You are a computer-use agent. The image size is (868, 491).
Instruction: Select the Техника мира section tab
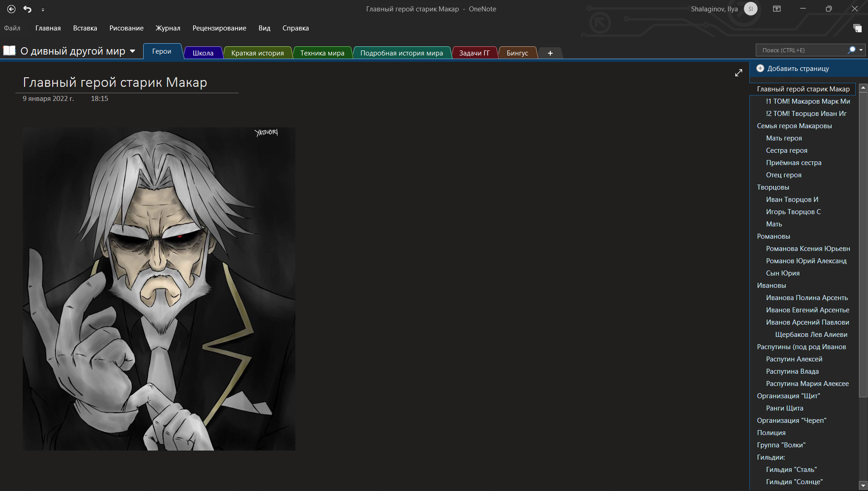(322, 53)
